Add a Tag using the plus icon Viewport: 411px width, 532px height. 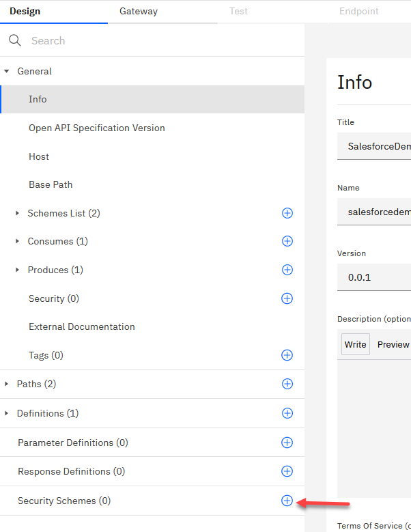point(287,355)
